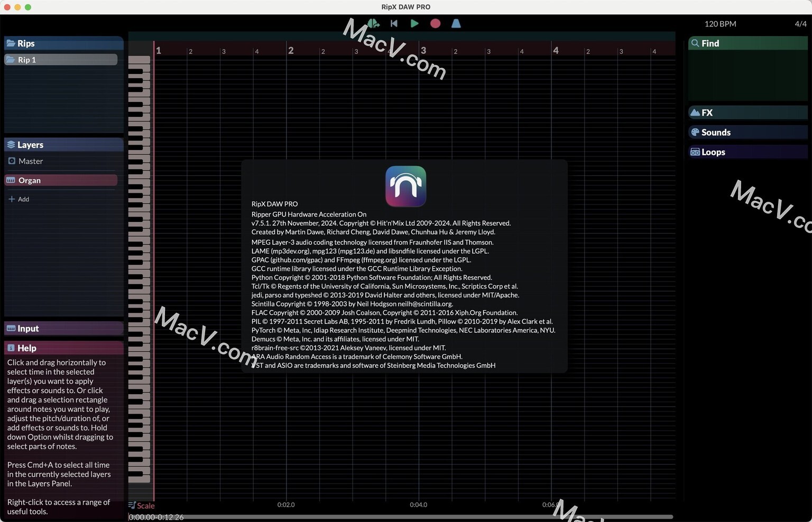The height and width of the screenshot is (522, 812).
Task: Click the brain-shaped Ripper icon in the transport bar
Action: (373, 23)
